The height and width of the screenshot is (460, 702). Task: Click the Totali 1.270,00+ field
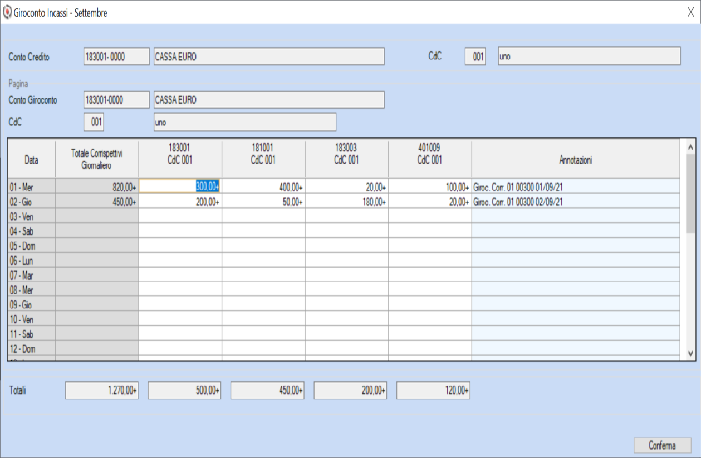[102, 391]
